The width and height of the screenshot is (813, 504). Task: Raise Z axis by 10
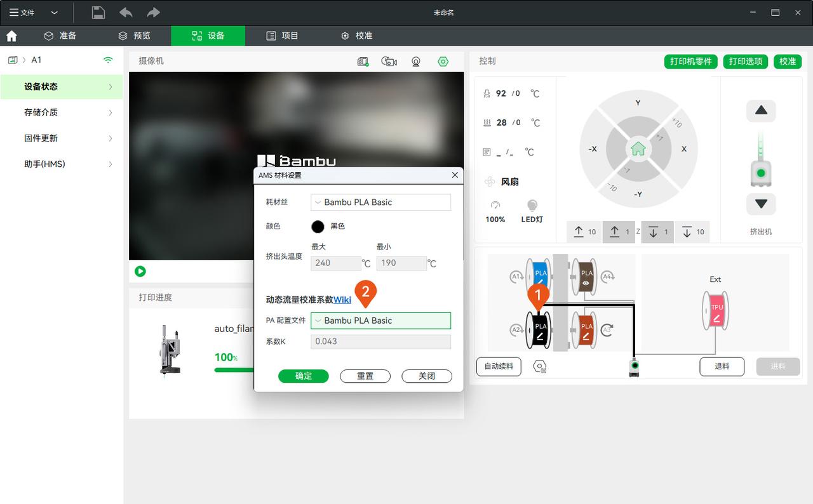tap(584, 232)
